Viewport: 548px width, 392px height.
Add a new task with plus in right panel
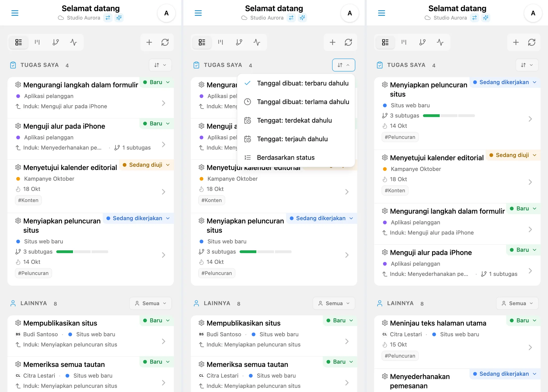(516, 42)
